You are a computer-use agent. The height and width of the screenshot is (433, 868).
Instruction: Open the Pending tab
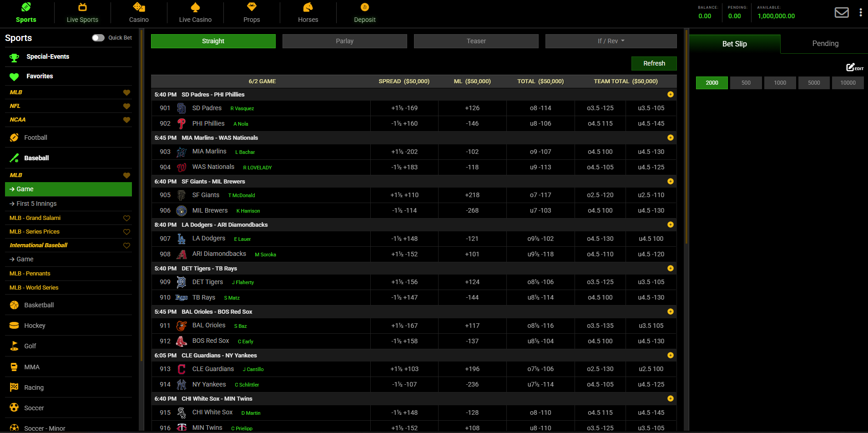pos(825,44)
